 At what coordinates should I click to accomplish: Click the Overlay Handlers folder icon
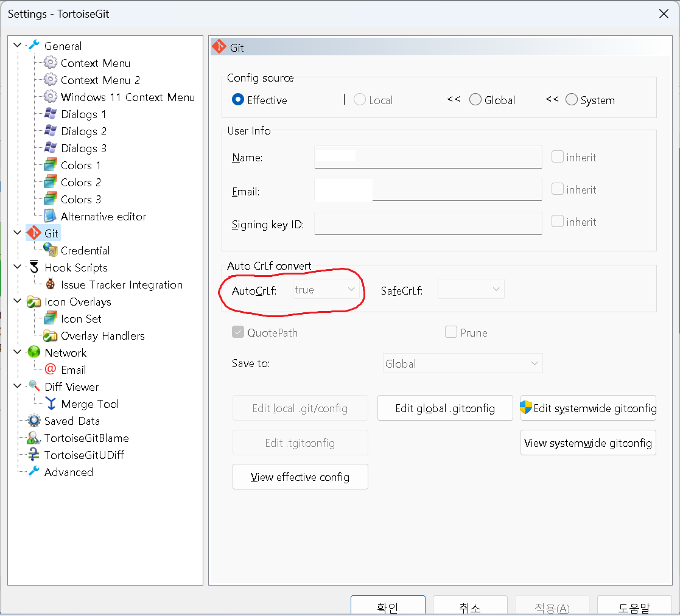[x=51, y=335]
